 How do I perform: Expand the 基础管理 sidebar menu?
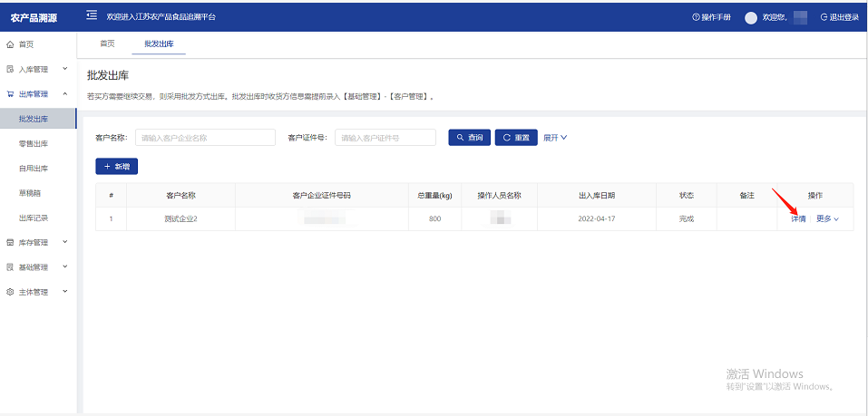coord(64,267)
